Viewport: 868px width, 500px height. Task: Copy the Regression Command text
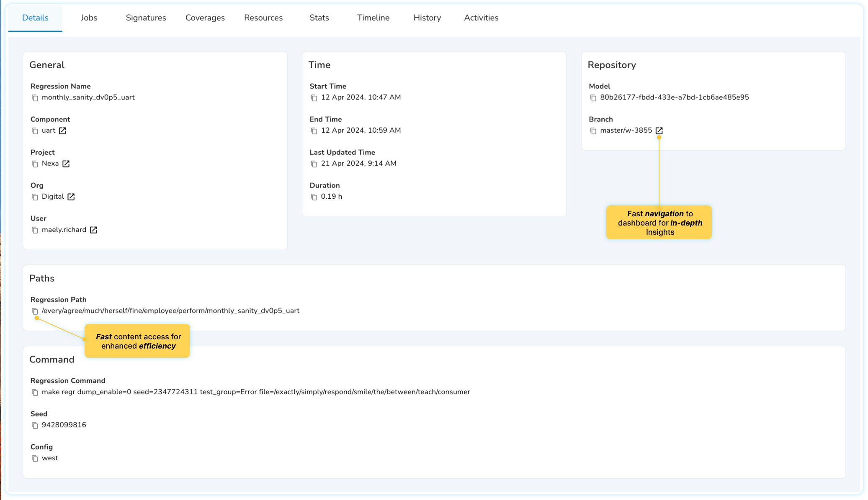35,392
